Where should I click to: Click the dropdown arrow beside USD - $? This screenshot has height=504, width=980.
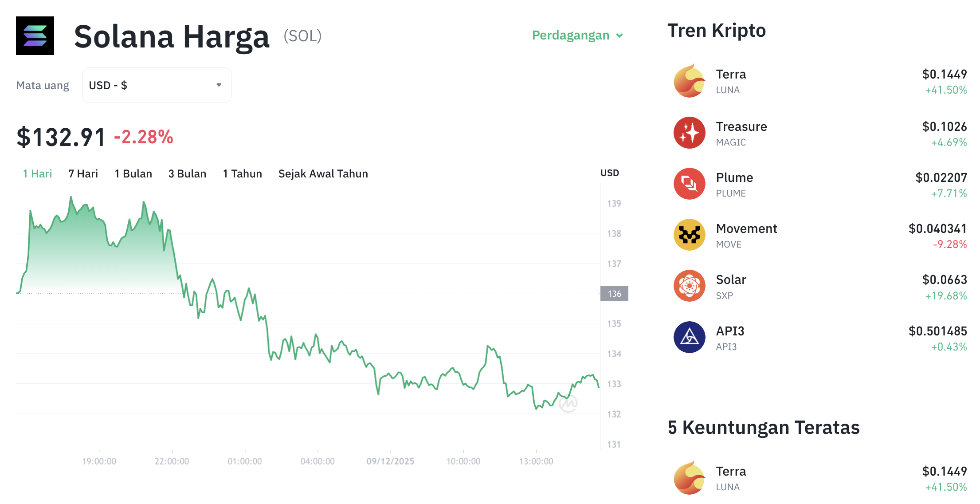[218, 85]
